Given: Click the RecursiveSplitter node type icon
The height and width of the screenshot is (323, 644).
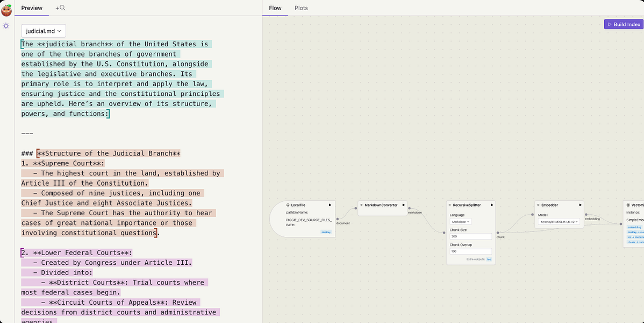Looking at the screenshot, I should point(450,205).
